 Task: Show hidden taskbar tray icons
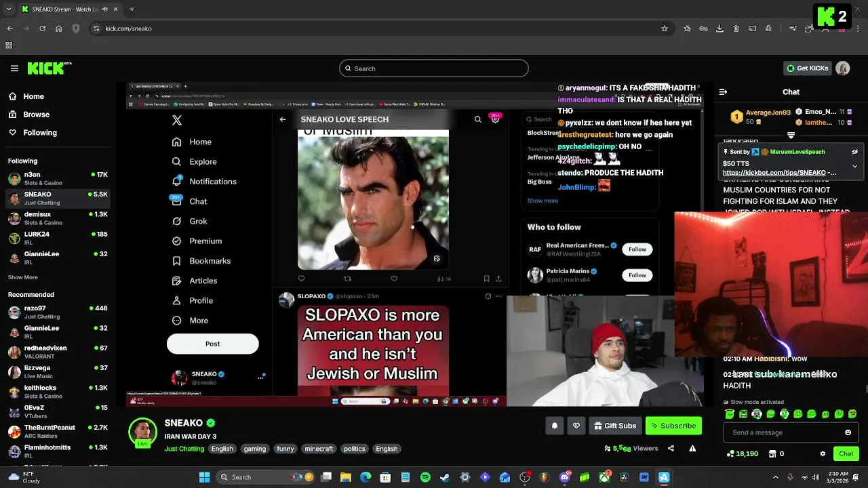776,477
